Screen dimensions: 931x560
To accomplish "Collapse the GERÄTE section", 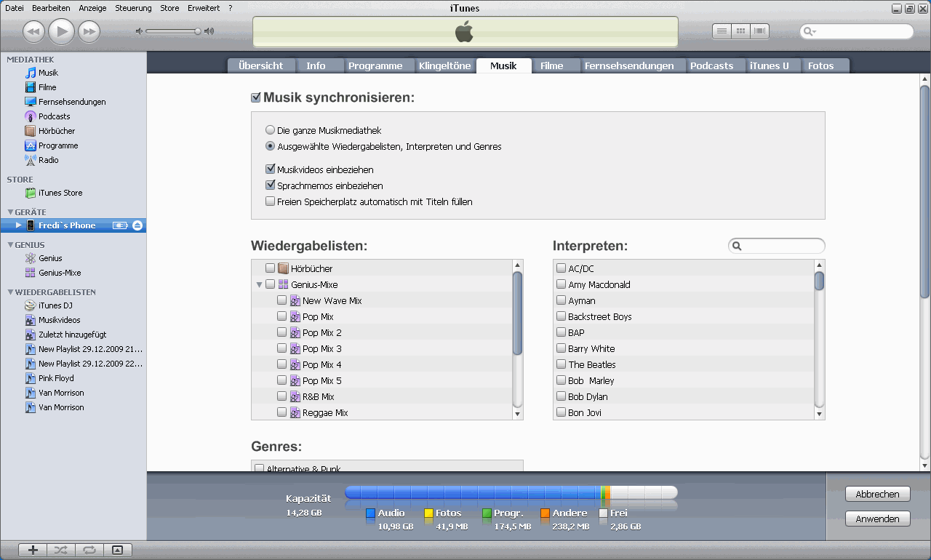I will point(10,212).
